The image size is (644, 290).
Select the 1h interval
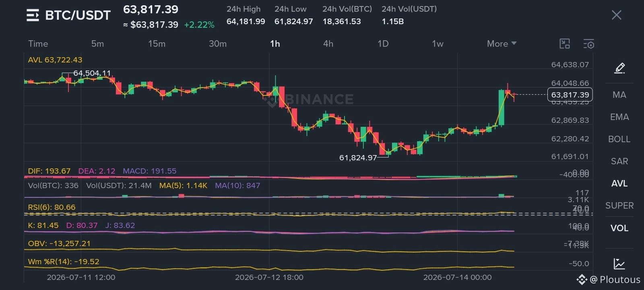(x=275, y=44)
